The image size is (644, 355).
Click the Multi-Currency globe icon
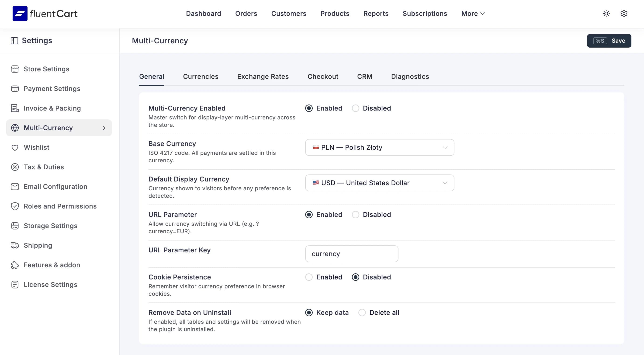(15, 128)
